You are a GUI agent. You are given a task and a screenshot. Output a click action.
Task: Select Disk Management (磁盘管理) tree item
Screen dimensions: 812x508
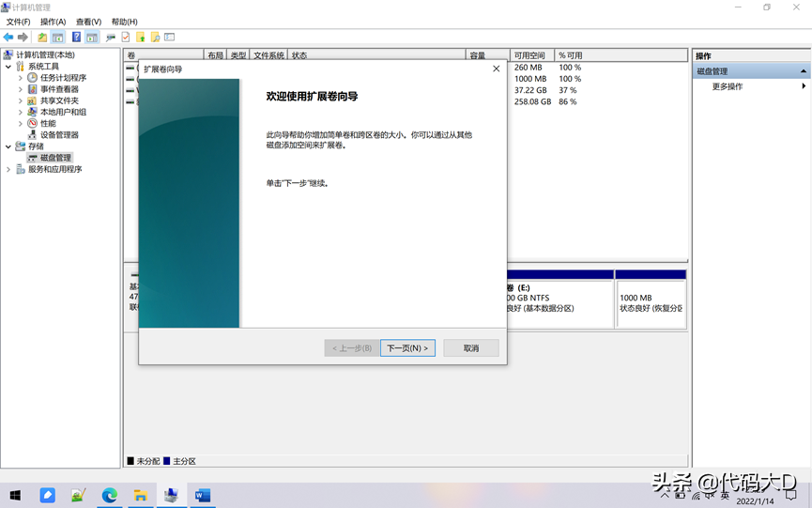tap(55, 158)
